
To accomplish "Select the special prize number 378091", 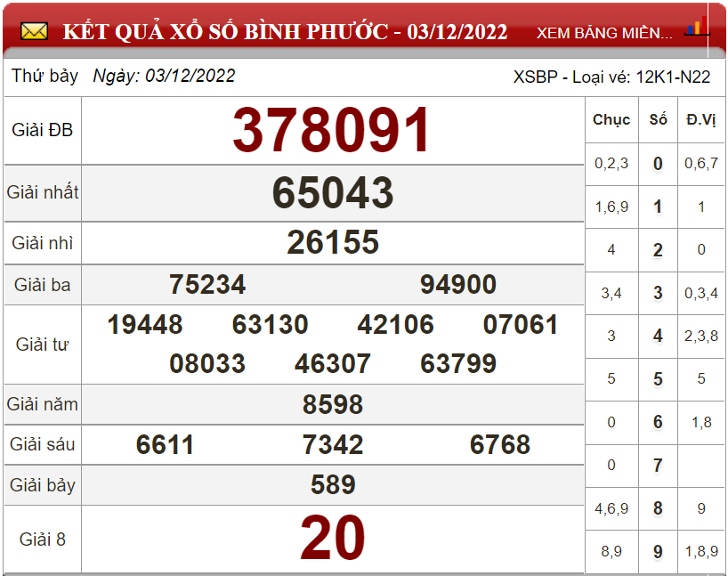I will point(331,130).
